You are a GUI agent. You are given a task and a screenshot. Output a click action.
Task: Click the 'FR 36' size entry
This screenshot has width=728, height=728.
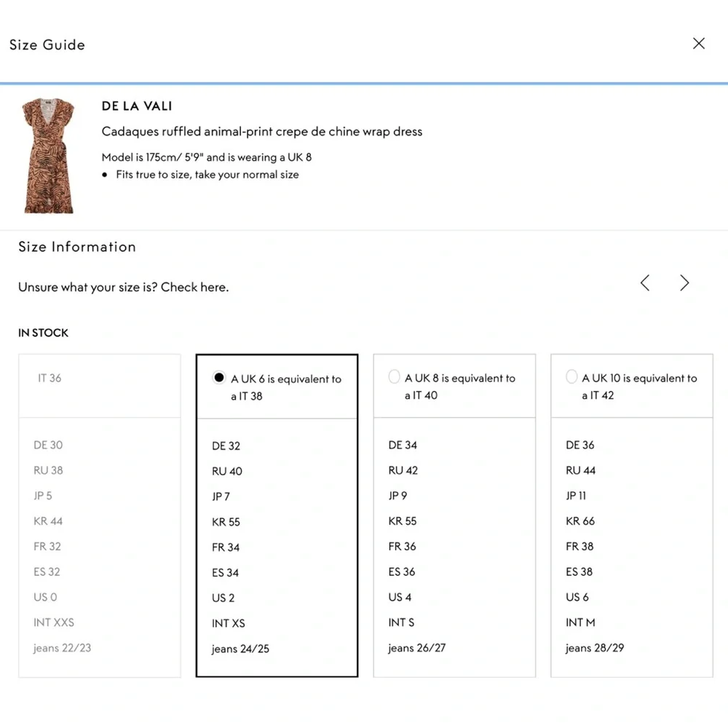click(x=402, y=547)
